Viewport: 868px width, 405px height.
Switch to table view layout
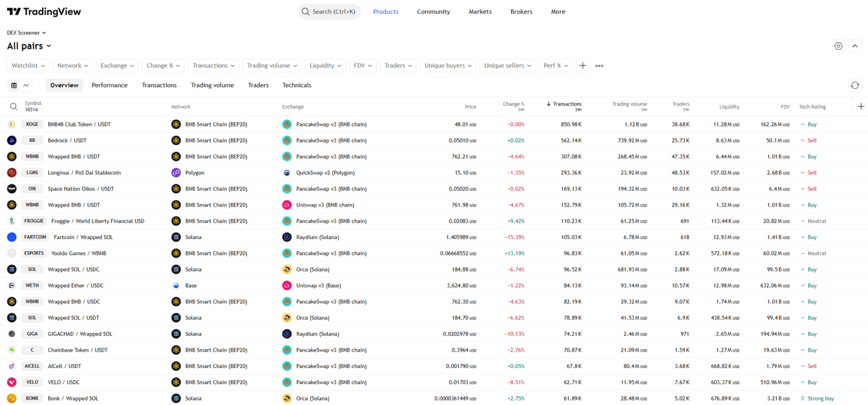[13, 85]
